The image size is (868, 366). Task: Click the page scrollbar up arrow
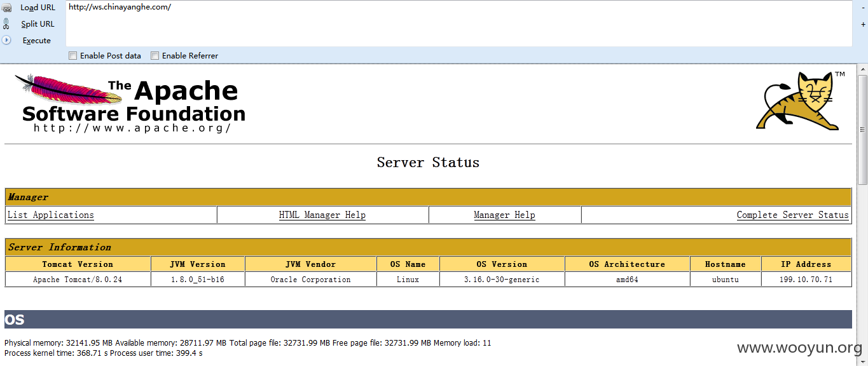(x=862, y=69)
